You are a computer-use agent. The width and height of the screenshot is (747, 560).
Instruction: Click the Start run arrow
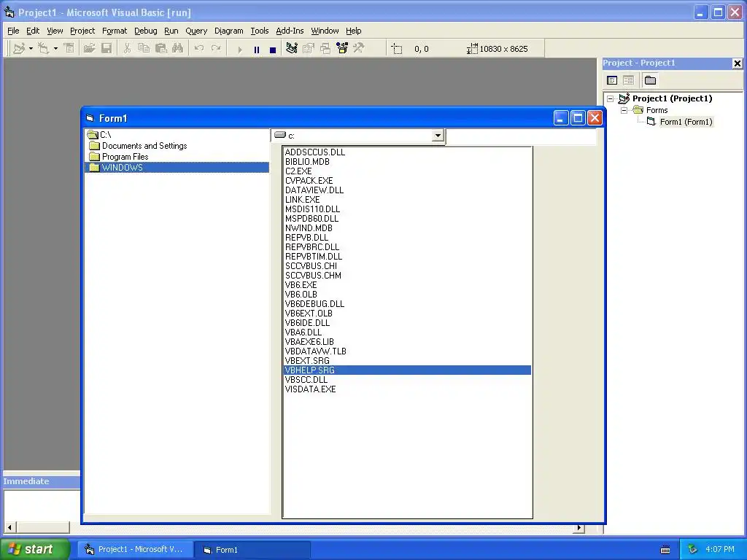pyautogui.click(x=239, y=49)
